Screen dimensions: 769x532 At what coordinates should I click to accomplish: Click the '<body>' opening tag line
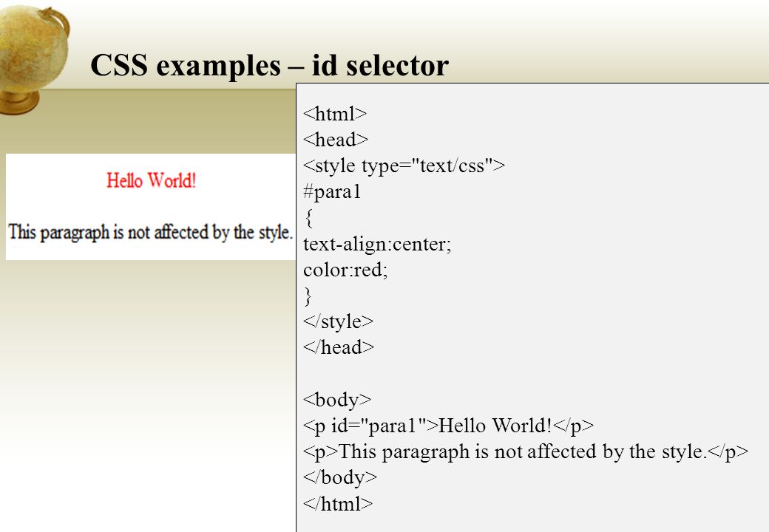337,400
